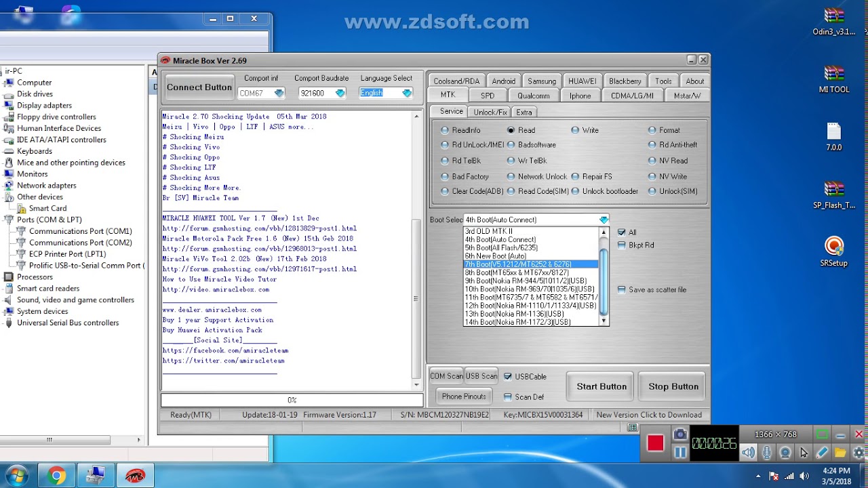Toggle microphone recording in the recorder toolbar
Viewport: 868px width, 488px height.
pyautogui.click(x=767, y=452)
